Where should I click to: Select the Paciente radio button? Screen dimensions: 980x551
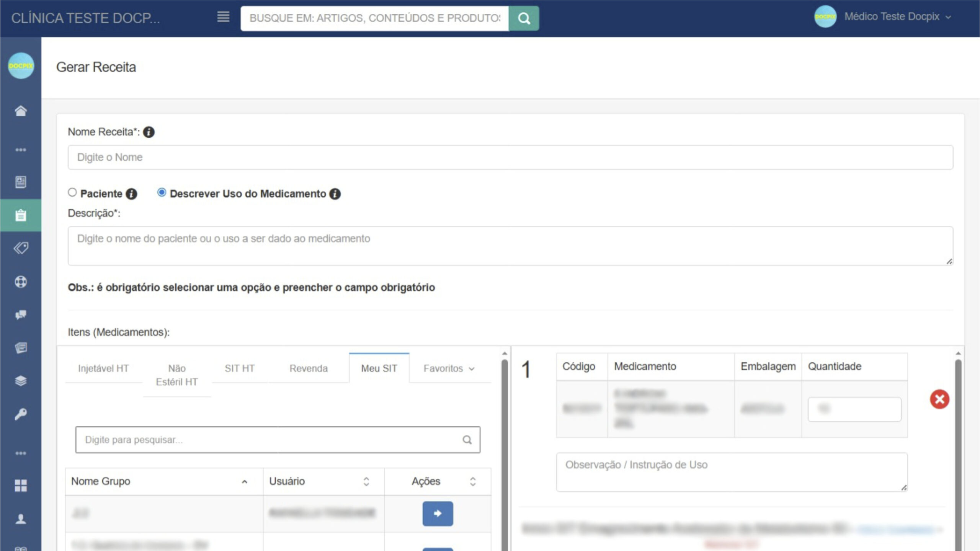(x=72, y=192)
